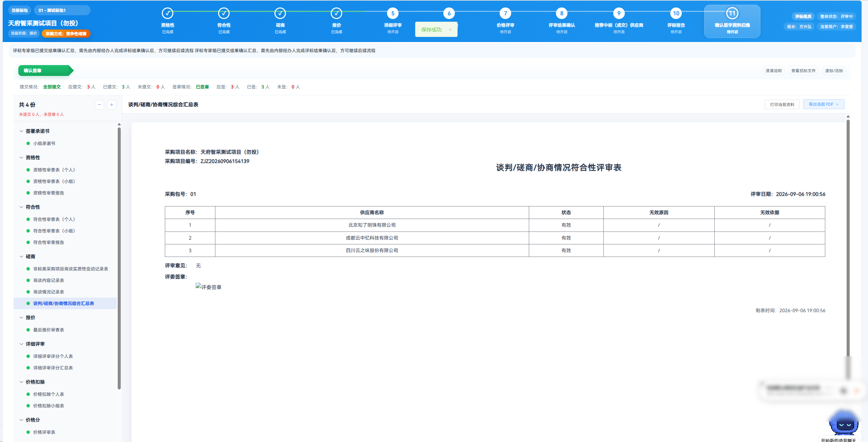Open 查看招标文件
The height and width of the screenshot is (442, 868).
803,71
